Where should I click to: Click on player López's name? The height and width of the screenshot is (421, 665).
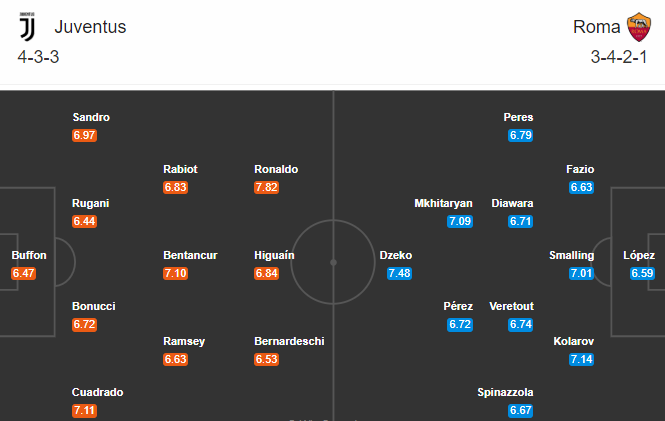click(639, 255)
